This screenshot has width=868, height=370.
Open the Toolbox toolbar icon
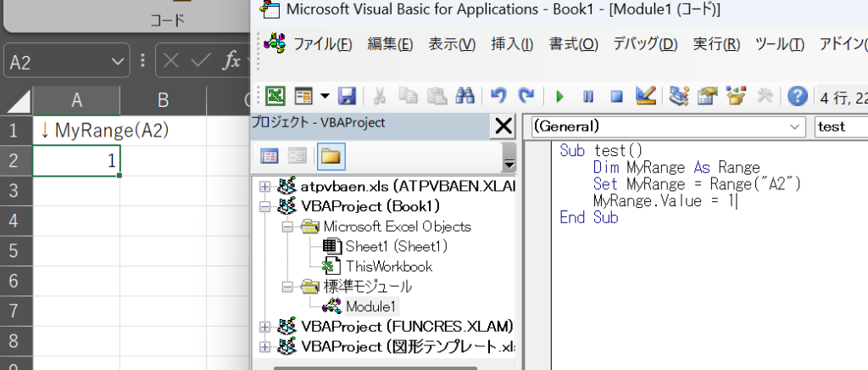click(x=765, y=97)
